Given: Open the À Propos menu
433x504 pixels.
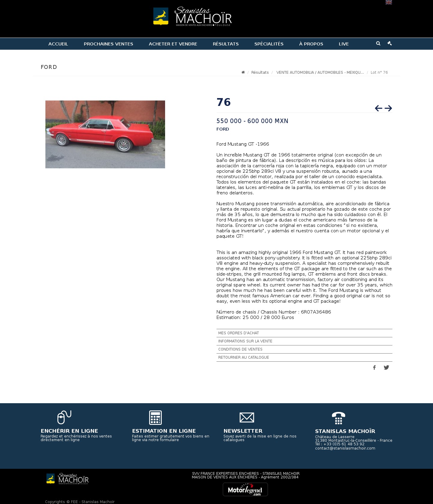Looking at the screenshot, I should point(311,44).
